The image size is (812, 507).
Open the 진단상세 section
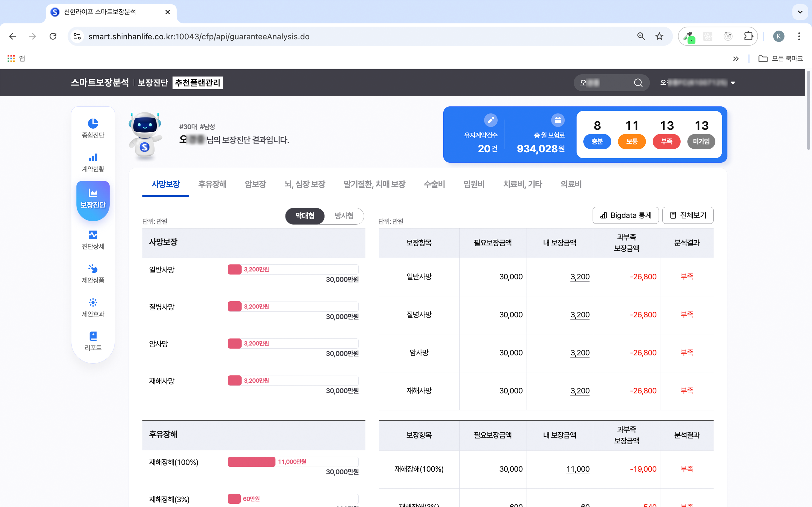(x=93, y=240)
